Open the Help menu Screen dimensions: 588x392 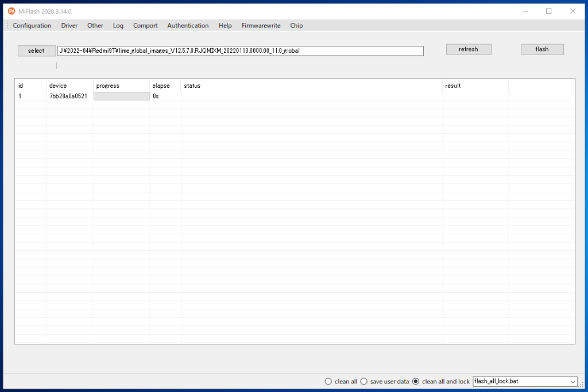[x=225, y=25]
